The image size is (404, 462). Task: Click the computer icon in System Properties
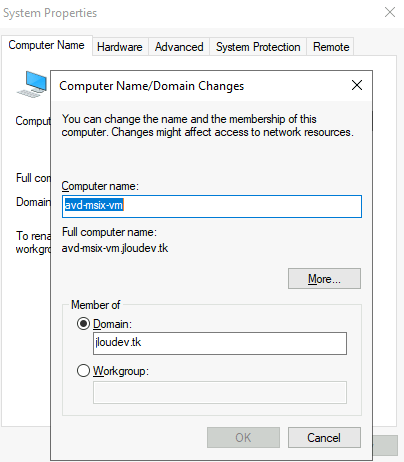pyautogui.click(x=32, y=84)
